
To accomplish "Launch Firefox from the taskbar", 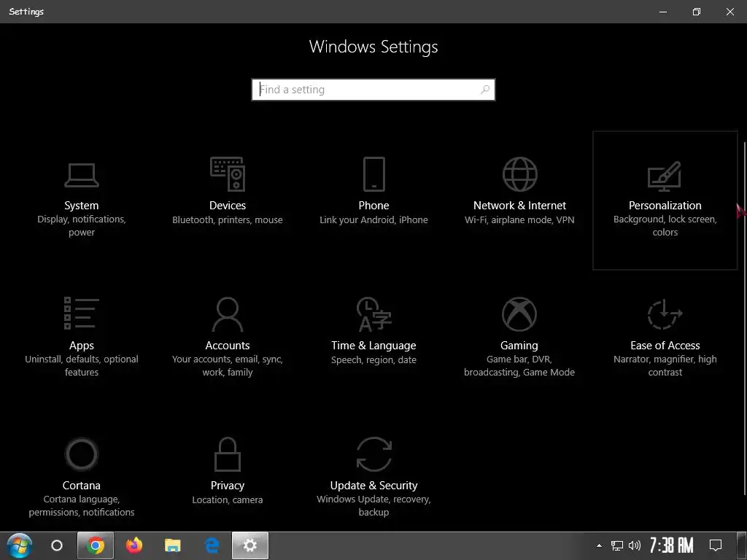I will (x=134, y=545).
